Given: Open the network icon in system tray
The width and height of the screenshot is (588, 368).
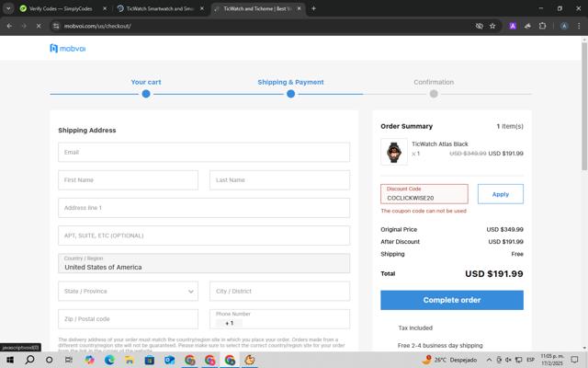Looking at the screenshot, I should click(518, 360).
